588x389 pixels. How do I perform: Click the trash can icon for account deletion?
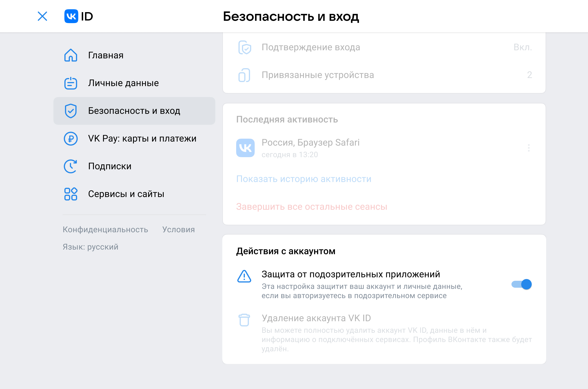click(x=244, y=320)
